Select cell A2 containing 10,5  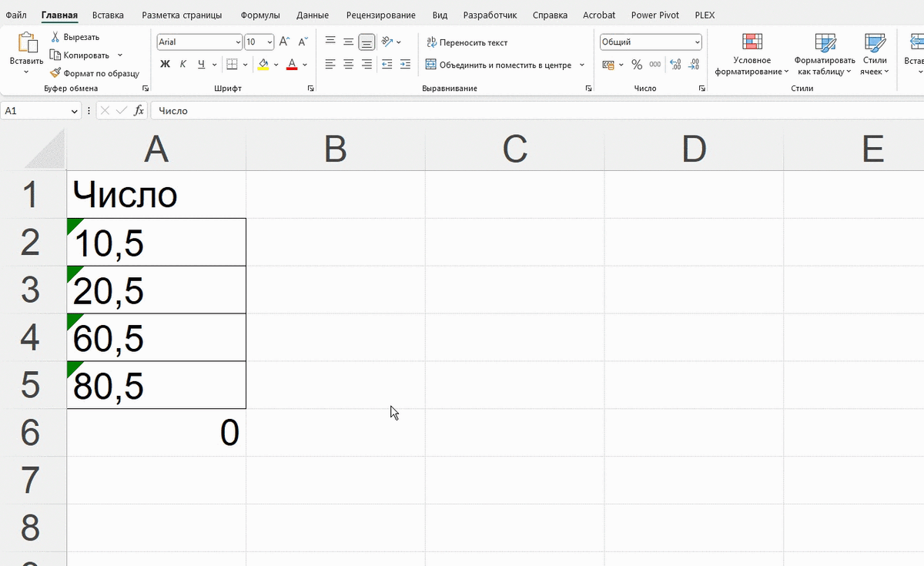pyautogui.click(x=156, y=242)
